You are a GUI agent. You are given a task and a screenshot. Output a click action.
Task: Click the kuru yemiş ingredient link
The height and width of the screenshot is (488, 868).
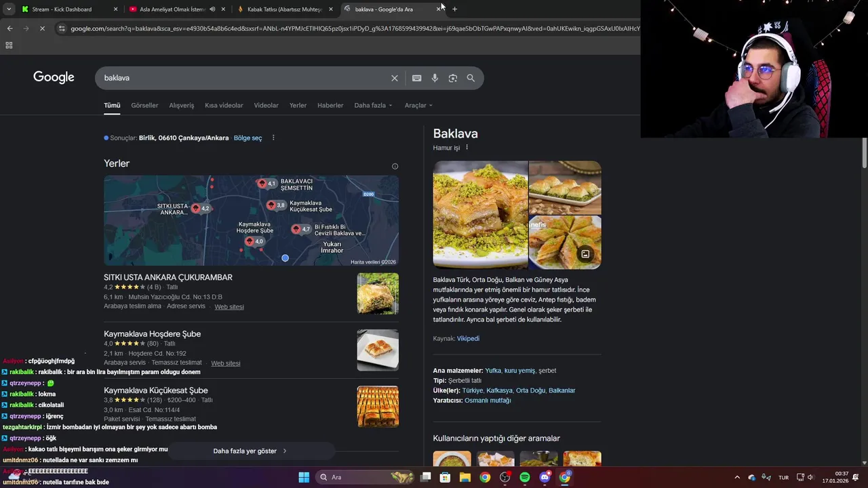pyautogui.click(x=519, y=371)
